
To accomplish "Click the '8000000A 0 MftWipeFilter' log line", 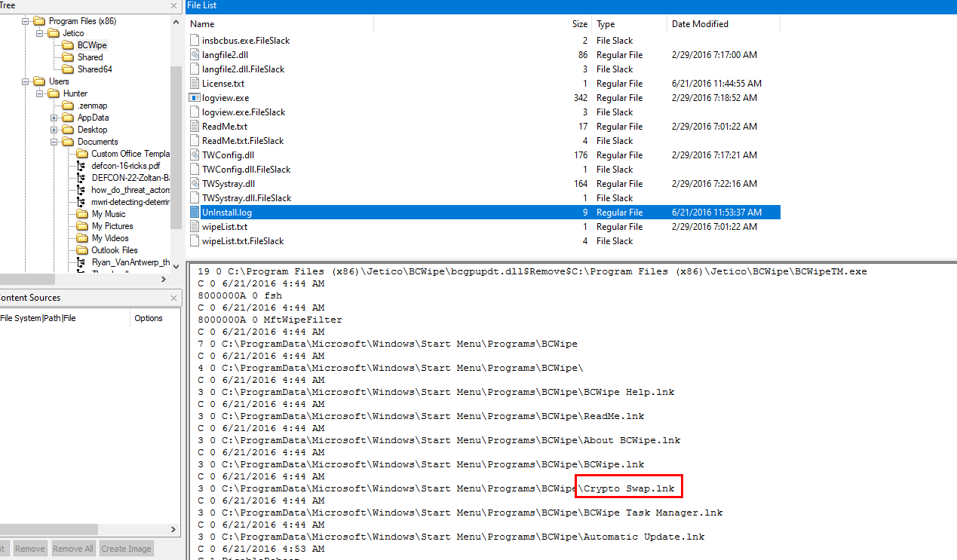I will (x=270, y=320).
